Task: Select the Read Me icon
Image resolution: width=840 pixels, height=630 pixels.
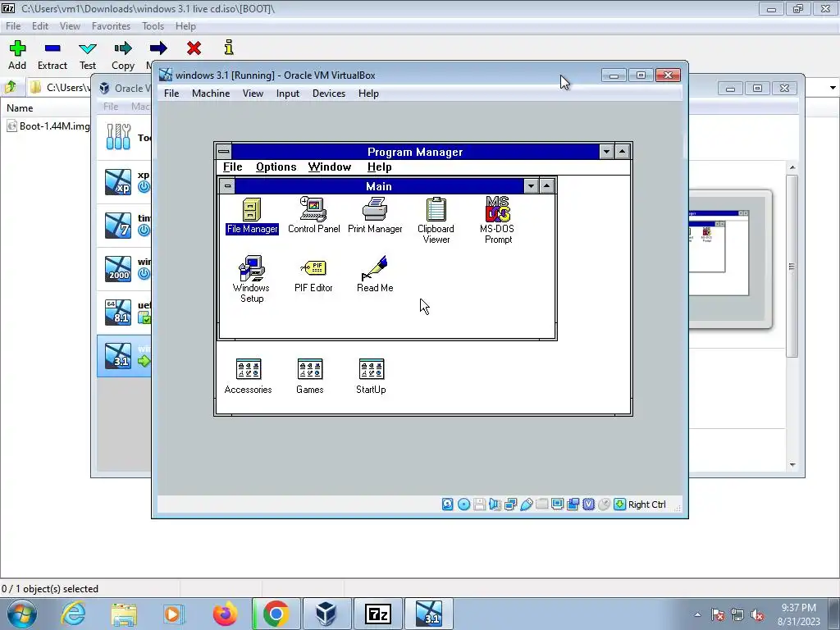Action: pos(374,274)
